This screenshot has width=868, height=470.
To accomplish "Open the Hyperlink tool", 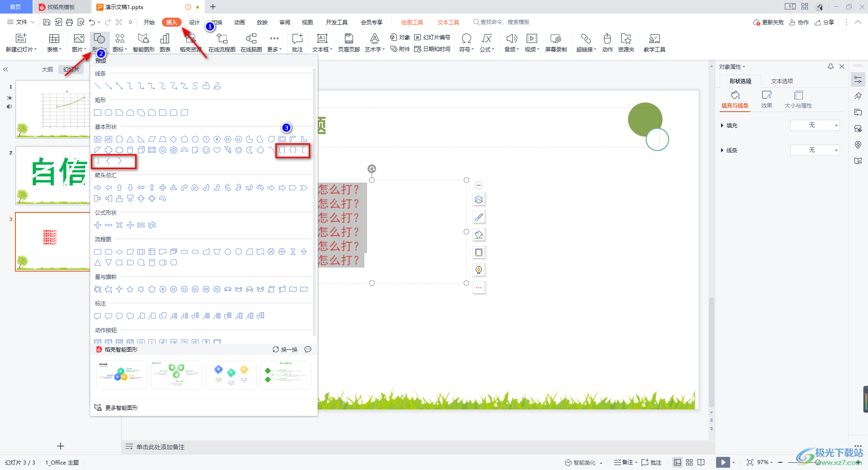I will 586,42.
